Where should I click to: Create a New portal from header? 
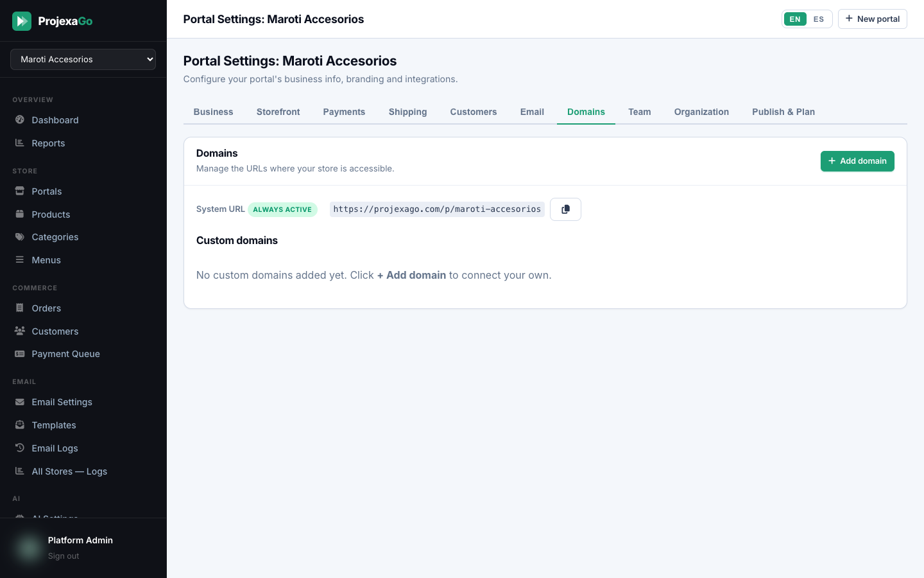tap(873, 19)
